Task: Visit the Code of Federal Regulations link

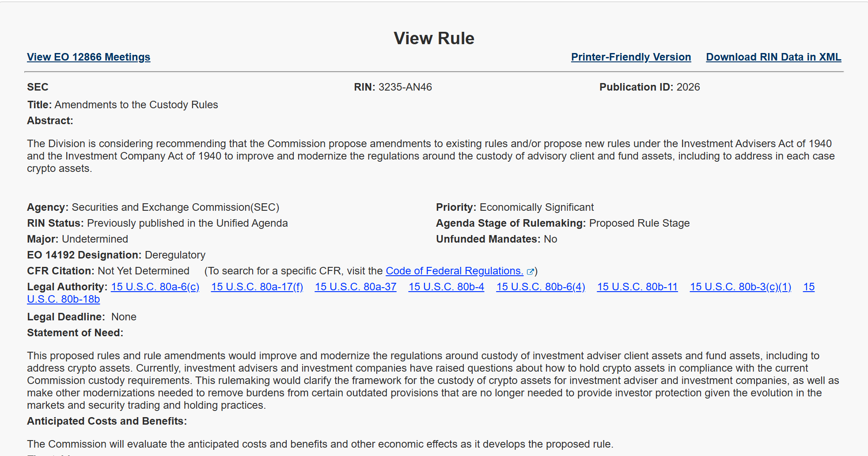Action: [455, 271]
